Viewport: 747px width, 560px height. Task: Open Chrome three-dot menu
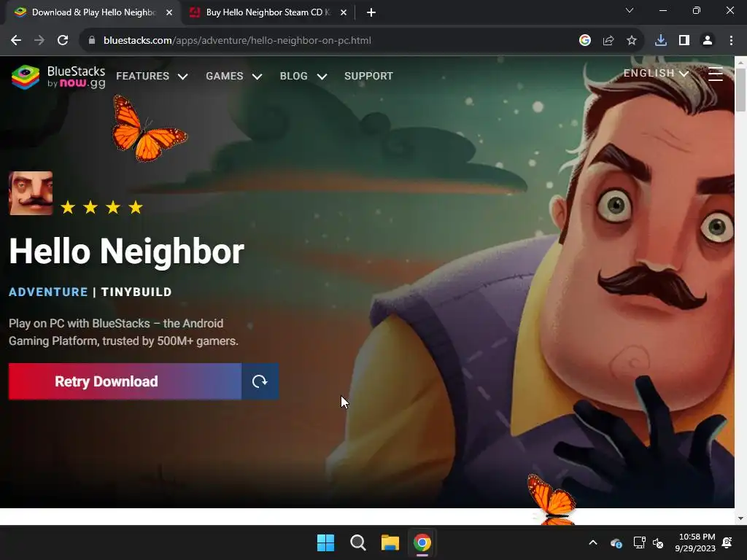[731, 41]
